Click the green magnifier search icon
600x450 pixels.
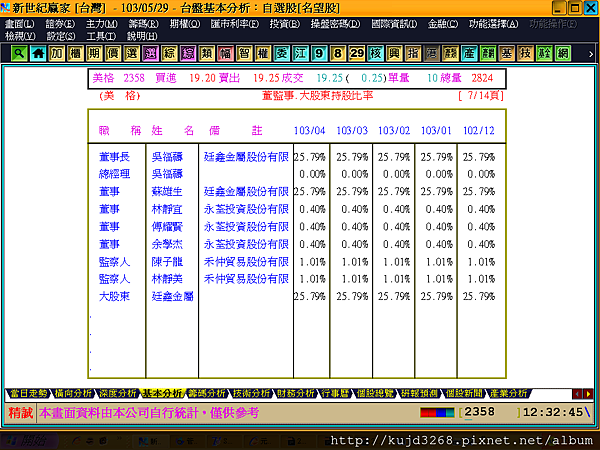coord(19,53)
